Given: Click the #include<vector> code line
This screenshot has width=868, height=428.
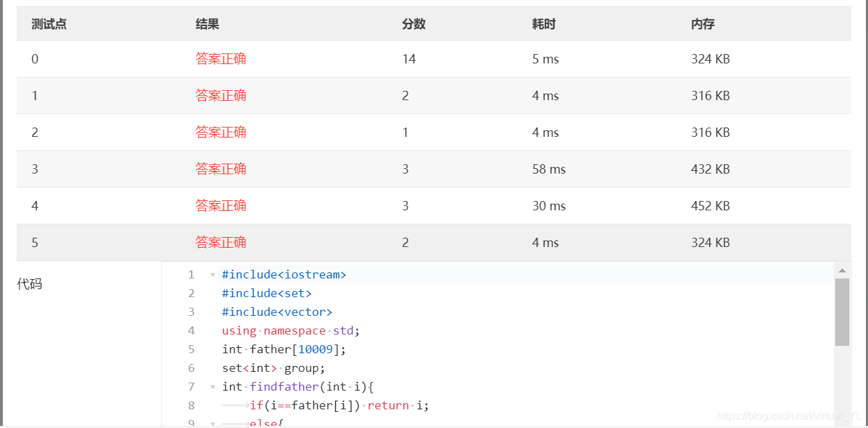Looking at the screenshot, I should point(277,312).
